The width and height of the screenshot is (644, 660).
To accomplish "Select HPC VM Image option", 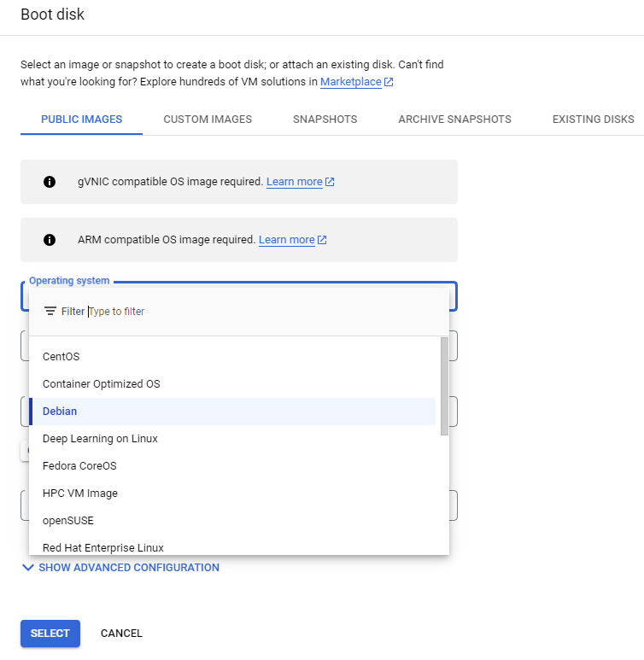I will [232, 494].
